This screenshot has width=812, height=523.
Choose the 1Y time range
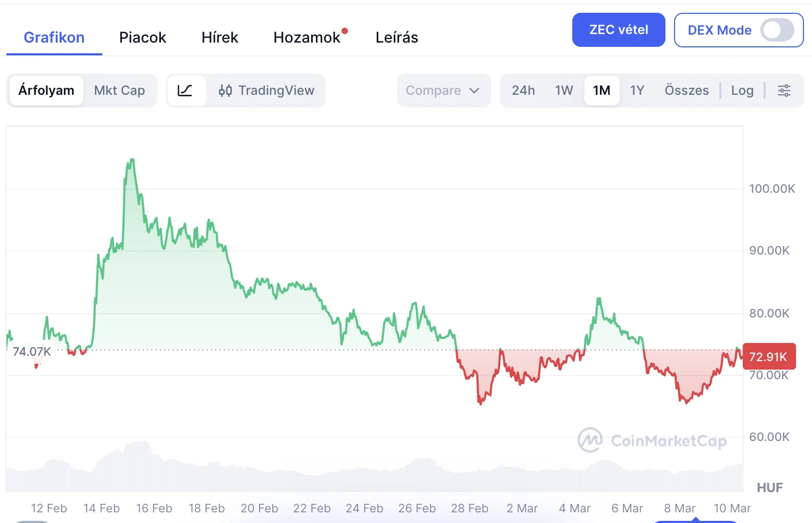(637, 91)
